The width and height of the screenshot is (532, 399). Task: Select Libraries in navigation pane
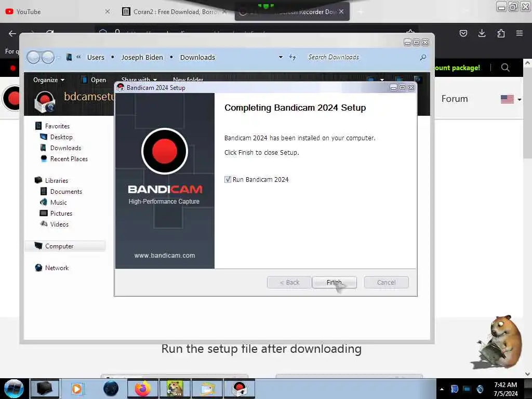(x=57, y=180)
